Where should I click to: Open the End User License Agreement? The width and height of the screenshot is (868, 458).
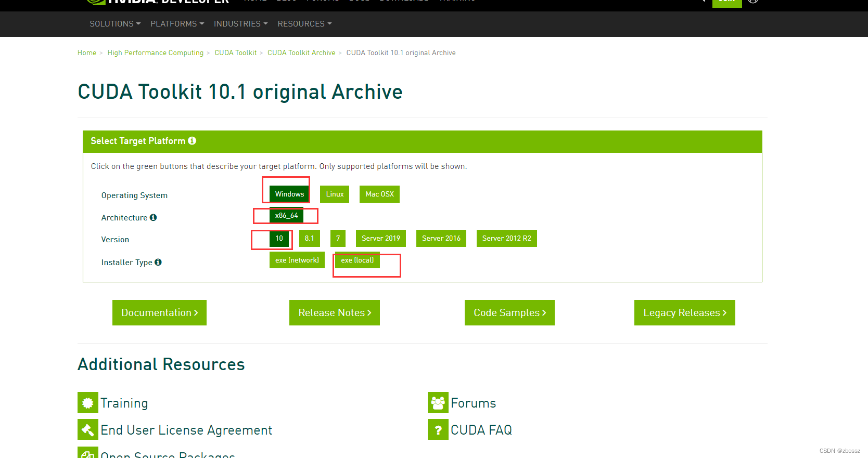186,430
